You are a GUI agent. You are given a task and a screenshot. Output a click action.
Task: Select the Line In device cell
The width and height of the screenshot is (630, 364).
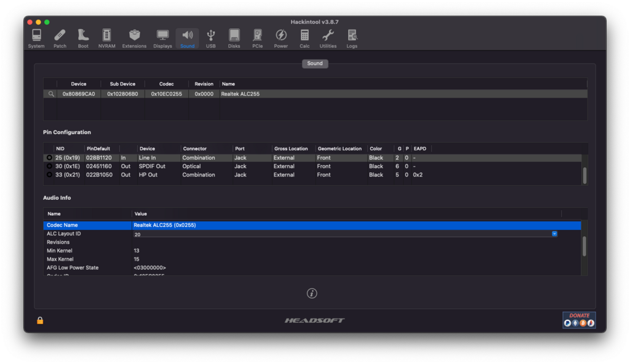pos(147,158)
